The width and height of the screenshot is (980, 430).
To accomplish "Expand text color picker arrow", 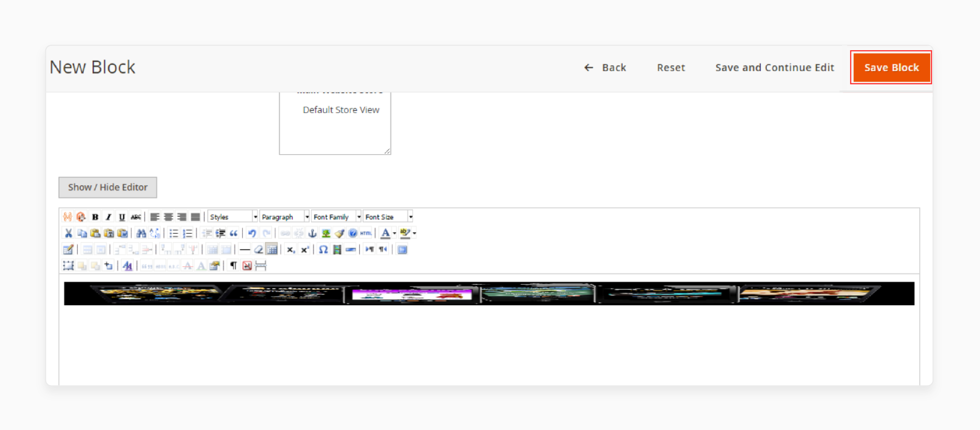I will (395, 233).
